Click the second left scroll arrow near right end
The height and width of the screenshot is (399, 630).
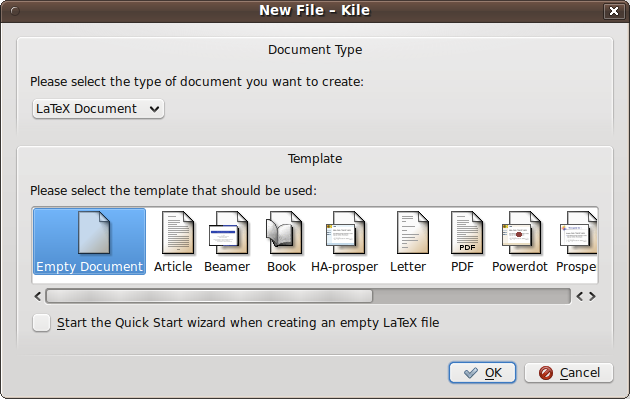coord(579,297)
